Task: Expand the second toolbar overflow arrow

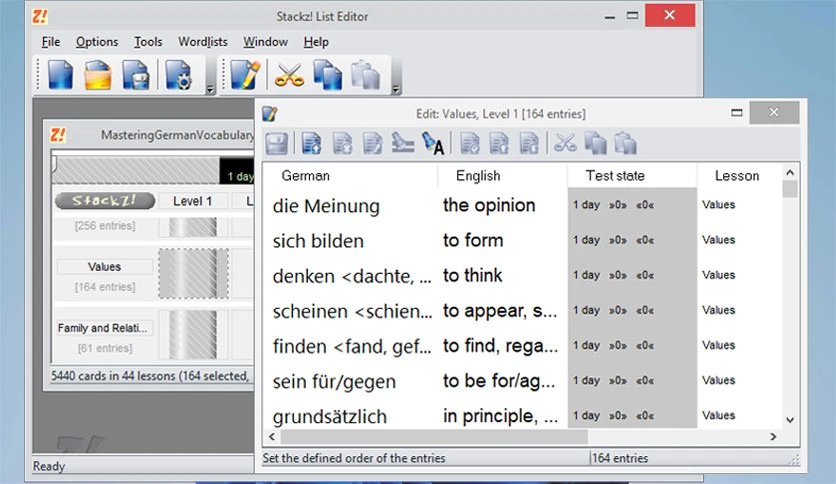Action: [396, 90]
